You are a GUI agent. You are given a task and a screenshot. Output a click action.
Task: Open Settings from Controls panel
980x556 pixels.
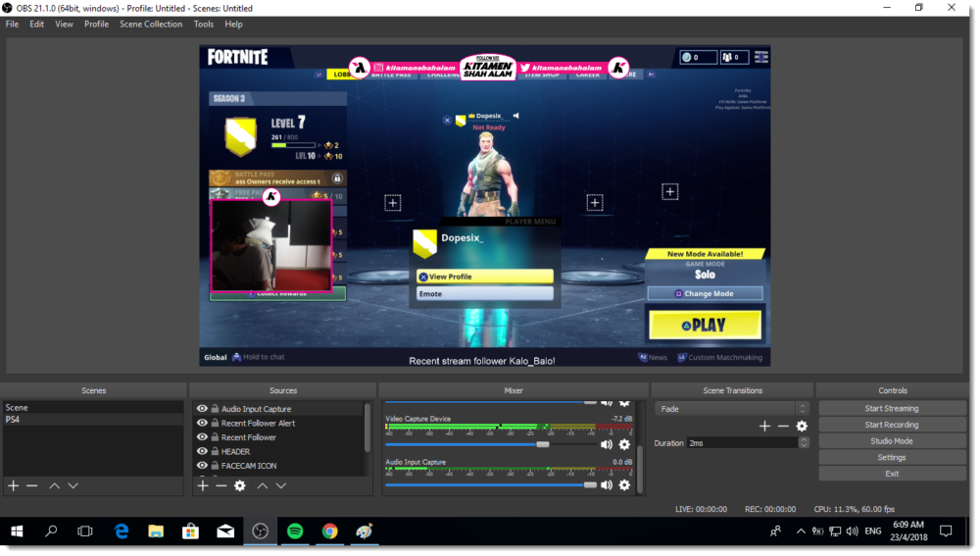click(892, 458)
